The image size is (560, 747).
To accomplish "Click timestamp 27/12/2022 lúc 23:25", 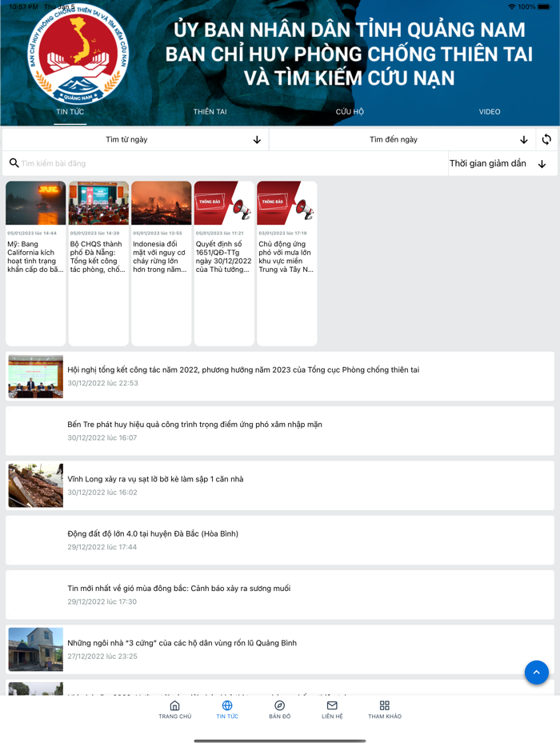I will [x=102, y=657].
